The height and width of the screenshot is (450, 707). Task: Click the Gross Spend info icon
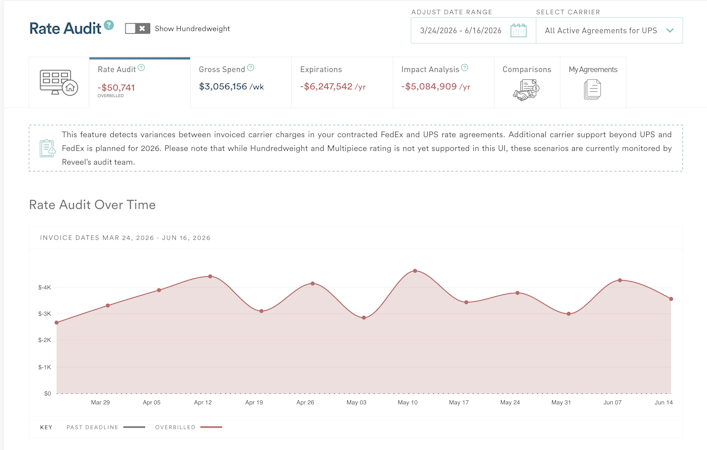(x=251, y=68)
